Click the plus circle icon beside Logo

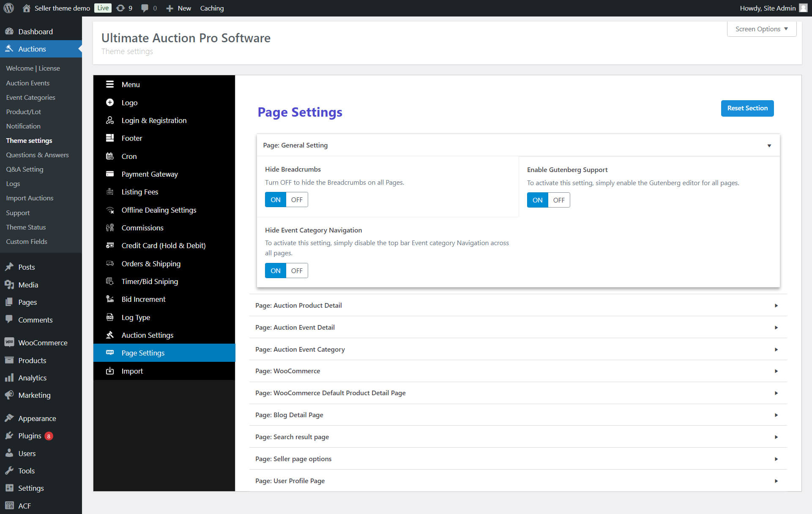pyautogui.click(x=110, y=102)
